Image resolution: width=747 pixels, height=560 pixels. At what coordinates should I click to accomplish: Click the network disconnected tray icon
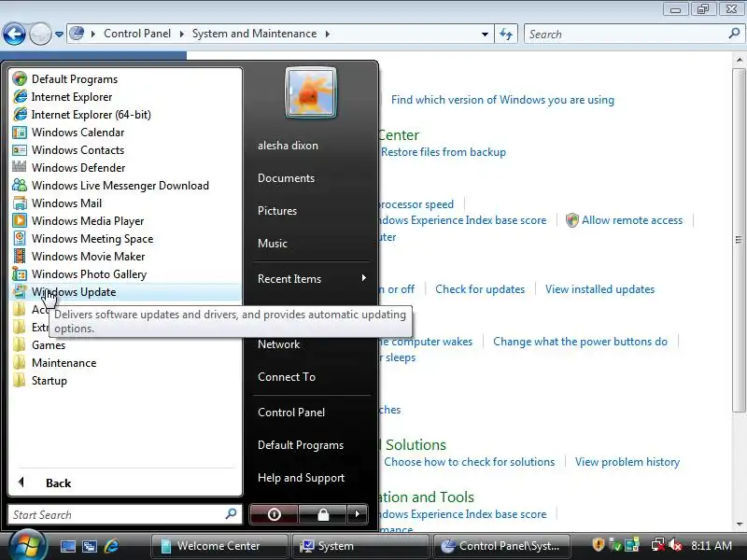658,545
